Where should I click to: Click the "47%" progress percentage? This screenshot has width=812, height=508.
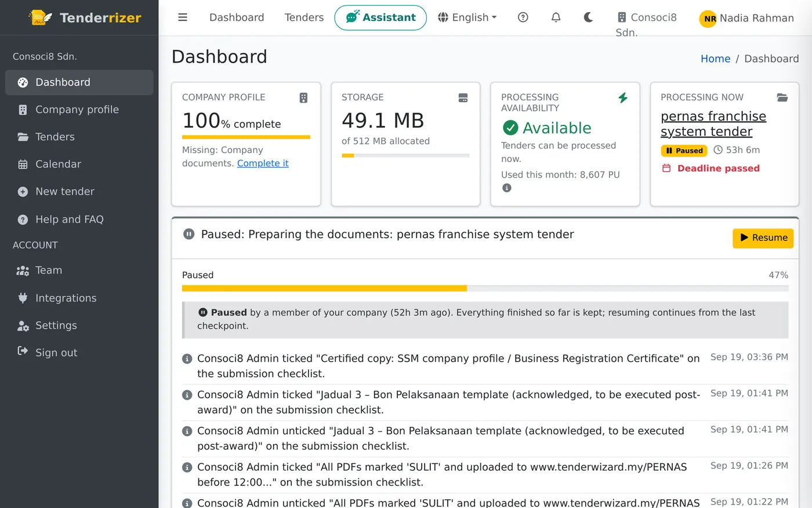click(x=778, y=275)
